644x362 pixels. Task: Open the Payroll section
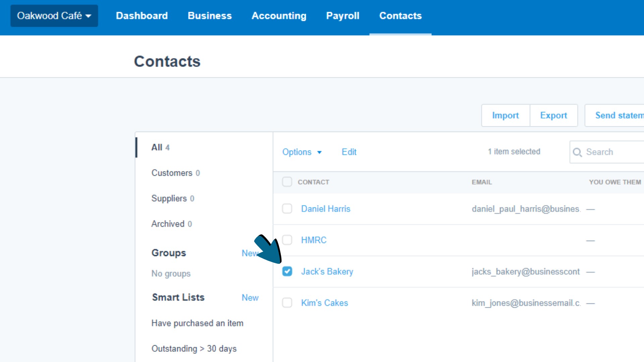click(x=342, y=16)
